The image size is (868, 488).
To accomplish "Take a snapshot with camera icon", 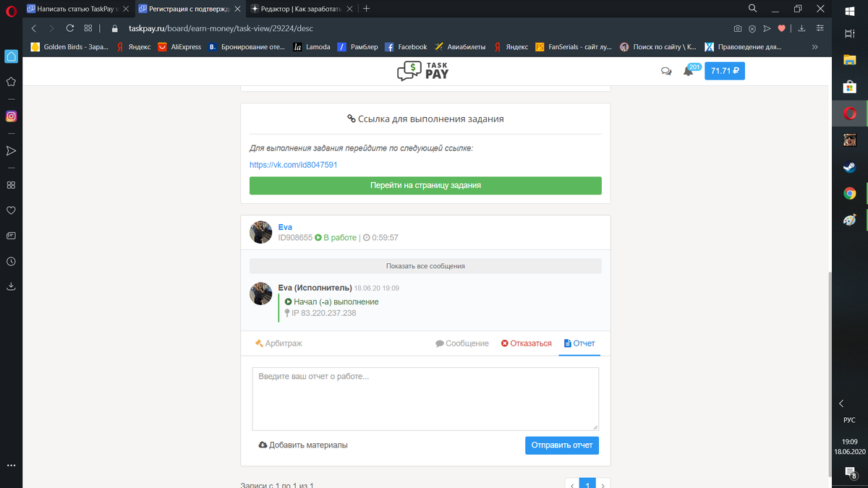I will point(737,28).
